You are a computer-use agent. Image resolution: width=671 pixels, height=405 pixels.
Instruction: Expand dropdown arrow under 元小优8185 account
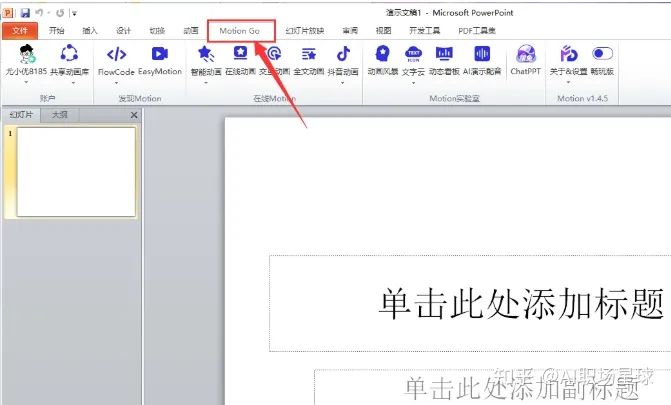27,82
